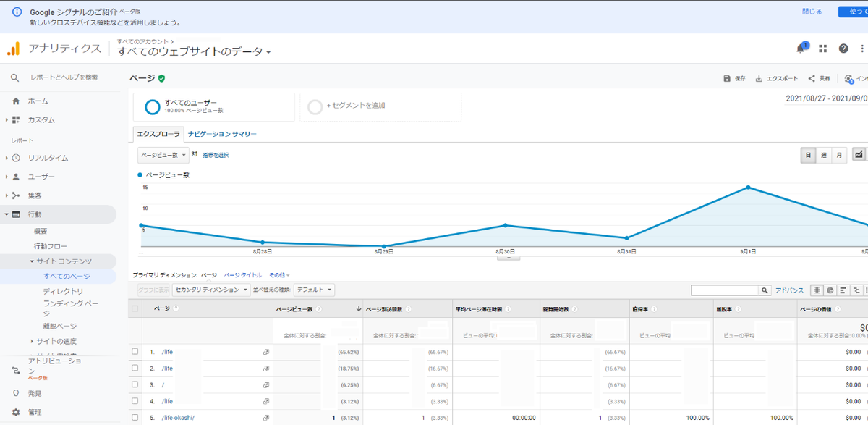Image resolution: width=868 pixels, height=425 pixels.
Task: Click the ホーム home icon
Action: pyautogui.click(x=16, y=101)
